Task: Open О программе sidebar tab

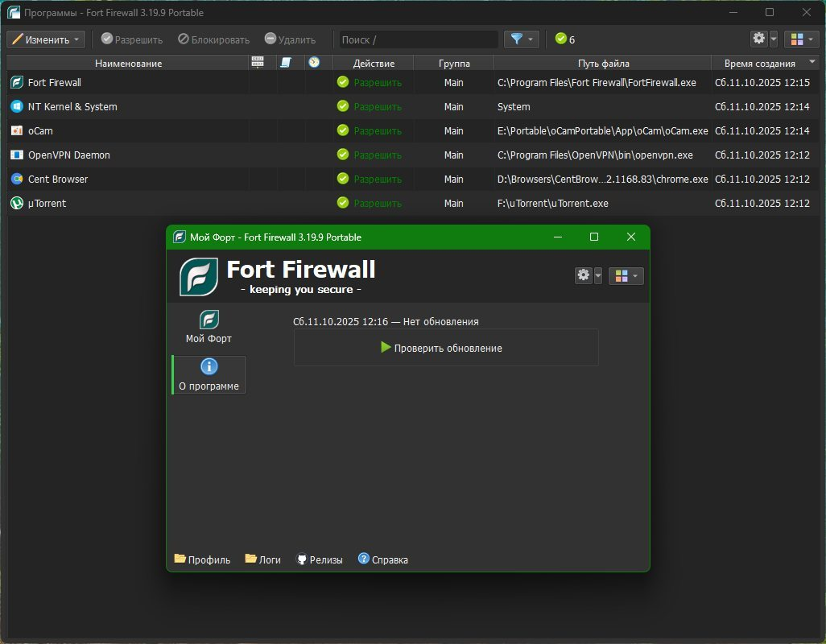Action: (209, 374)
